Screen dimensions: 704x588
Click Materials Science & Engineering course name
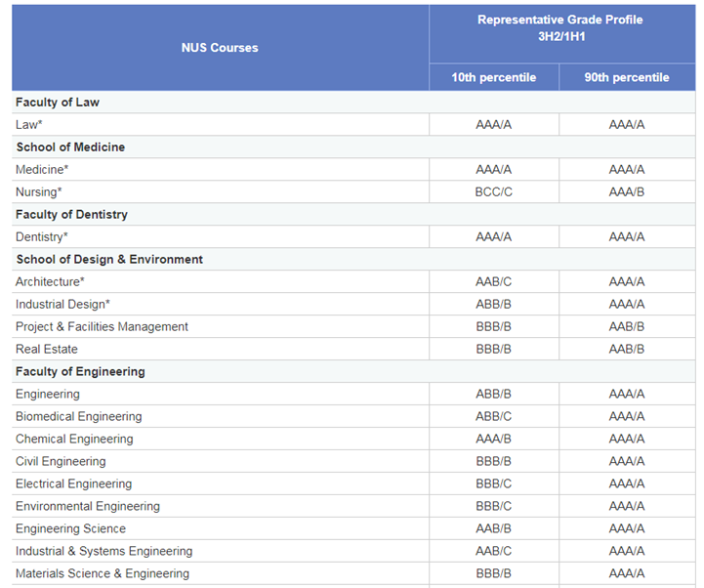pyautogui.click(x=103, y=573)
